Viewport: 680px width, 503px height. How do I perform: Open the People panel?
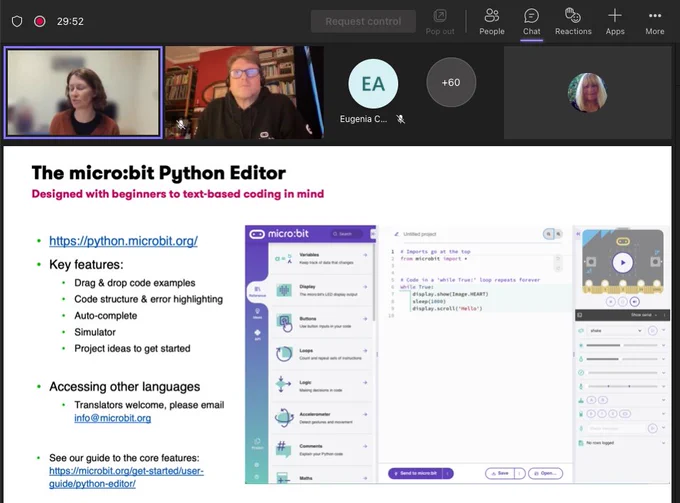point(492,22)
